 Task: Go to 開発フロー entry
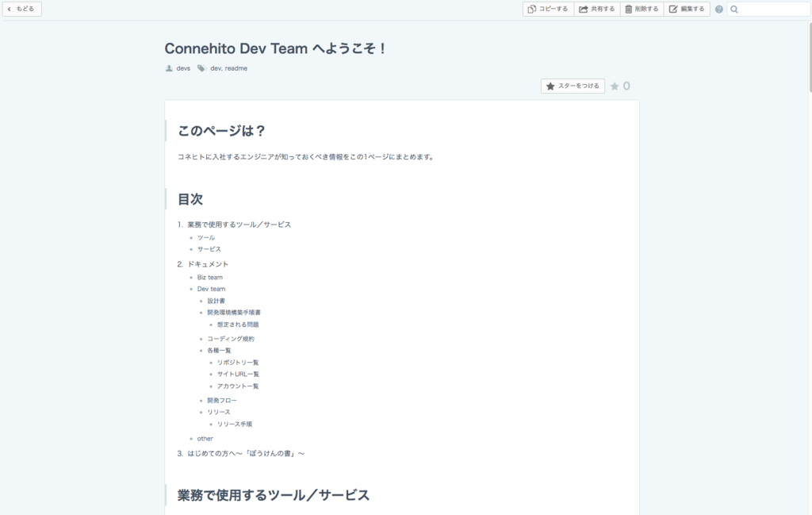click(x=222, y=401)
